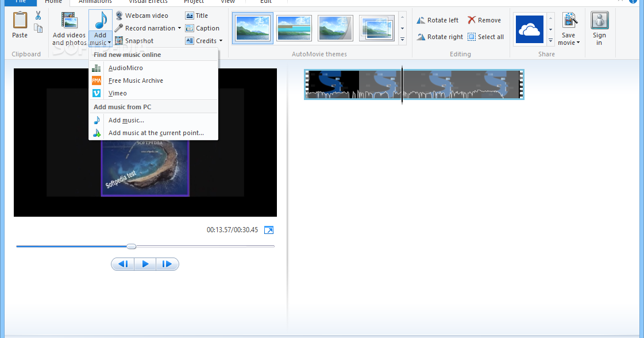644x338 pixels.
Task: Expand AutoMovie themes gallery
Action: 403,40
